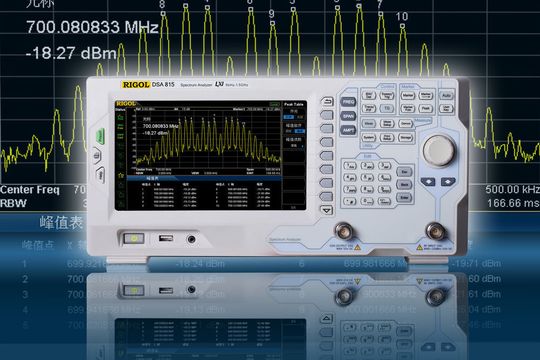The height and width of the screenshot is (360, 540).
Task: Hit the User Key button
Action: 447,109
